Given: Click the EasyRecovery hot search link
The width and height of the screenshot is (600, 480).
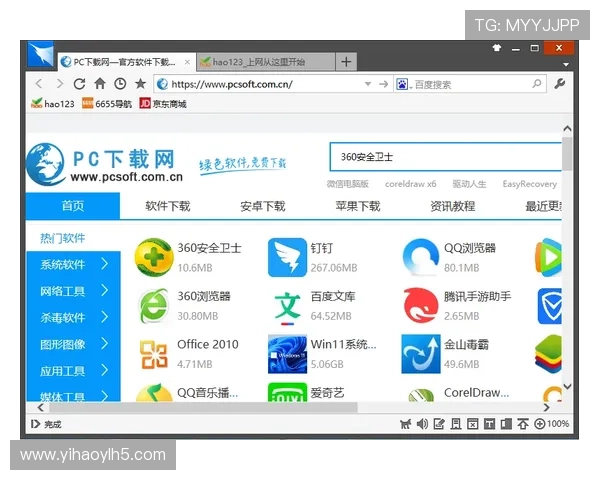Looking at the screenshot, I should point(530,184).
